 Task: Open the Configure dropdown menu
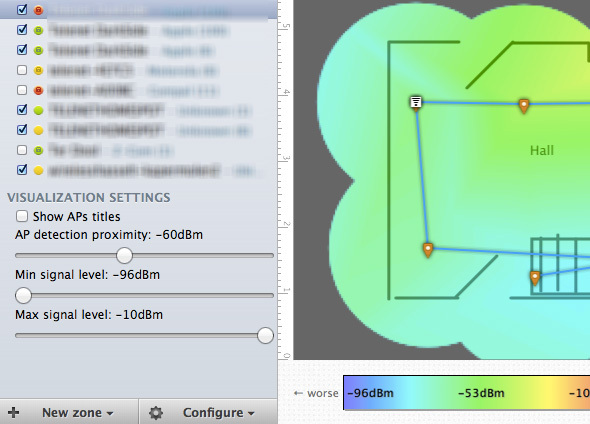coord(219,413)
